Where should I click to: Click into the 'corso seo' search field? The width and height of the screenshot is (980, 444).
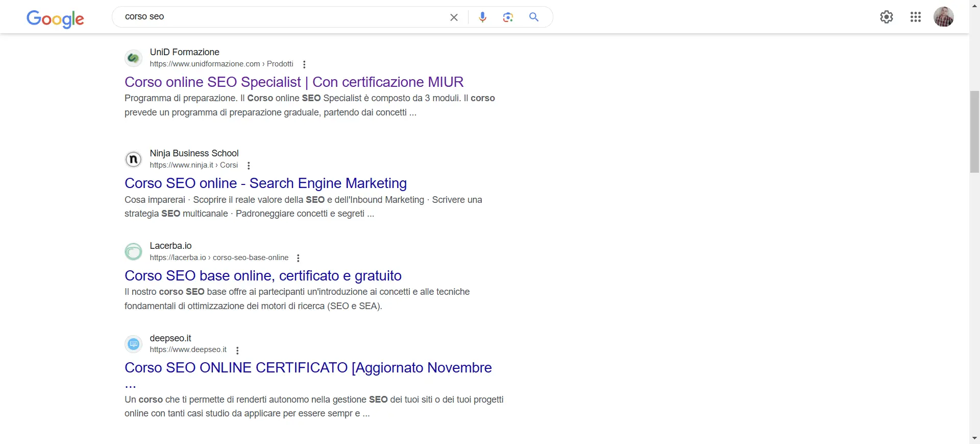pos(281,17)
